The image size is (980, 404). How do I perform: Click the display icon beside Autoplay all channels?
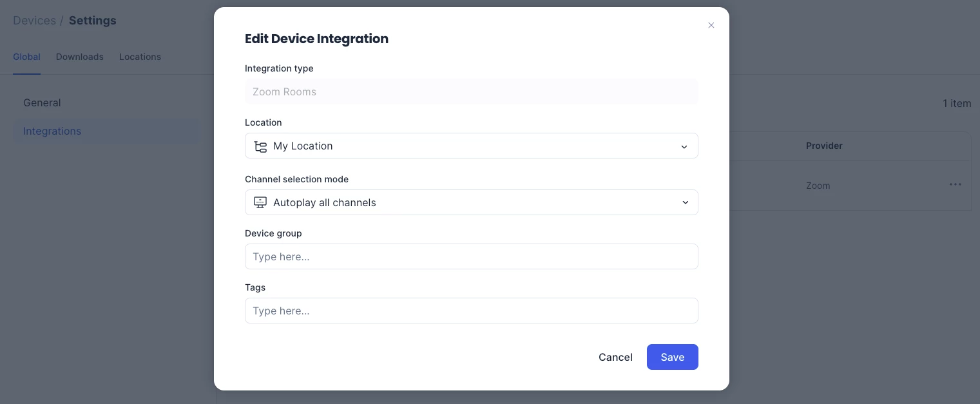260,202
